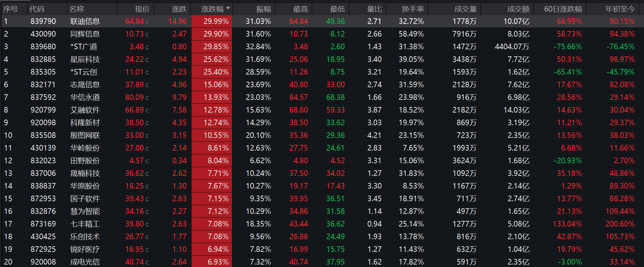Select the stock 联迪信息

(x=85, y=21)
